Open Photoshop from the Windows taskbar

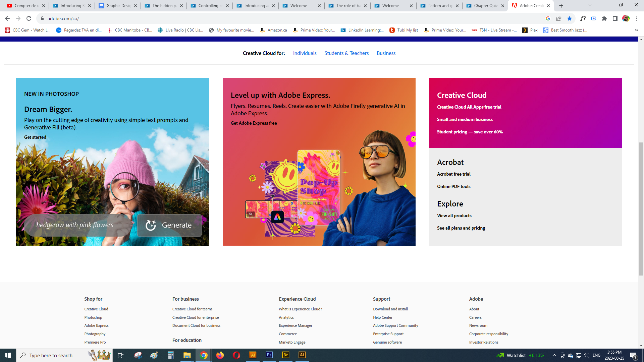[x=269, y=355]
